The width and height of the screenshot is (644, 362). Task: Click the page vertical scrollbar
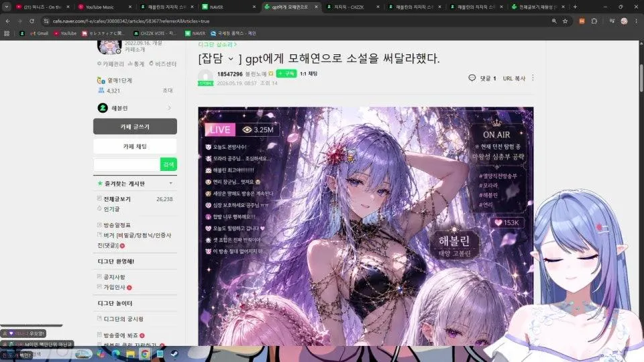(641, 78)
